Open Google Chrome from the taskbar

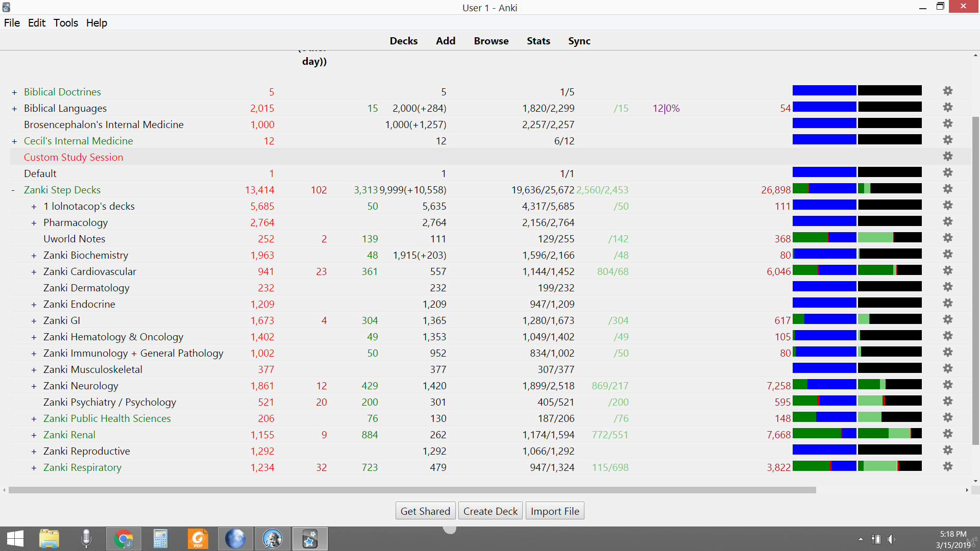click(x=124, y=539)
